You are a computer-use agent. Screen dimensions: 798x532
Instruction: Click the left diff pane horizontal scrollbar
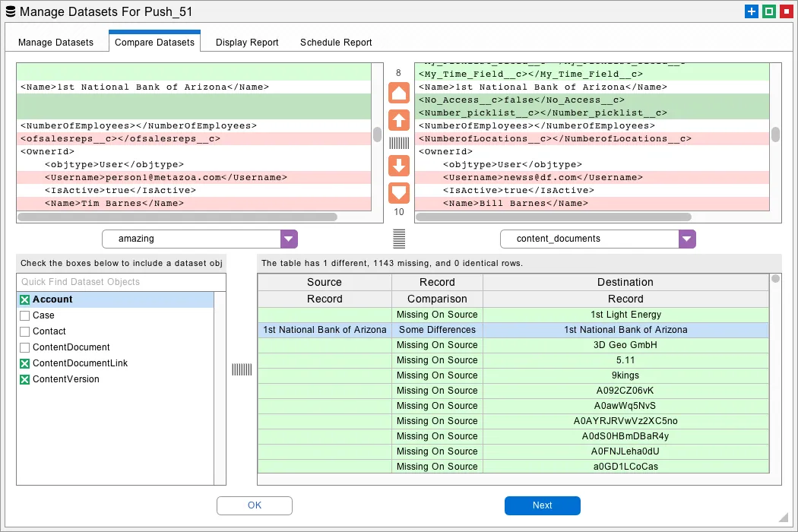tap(179, 217)
